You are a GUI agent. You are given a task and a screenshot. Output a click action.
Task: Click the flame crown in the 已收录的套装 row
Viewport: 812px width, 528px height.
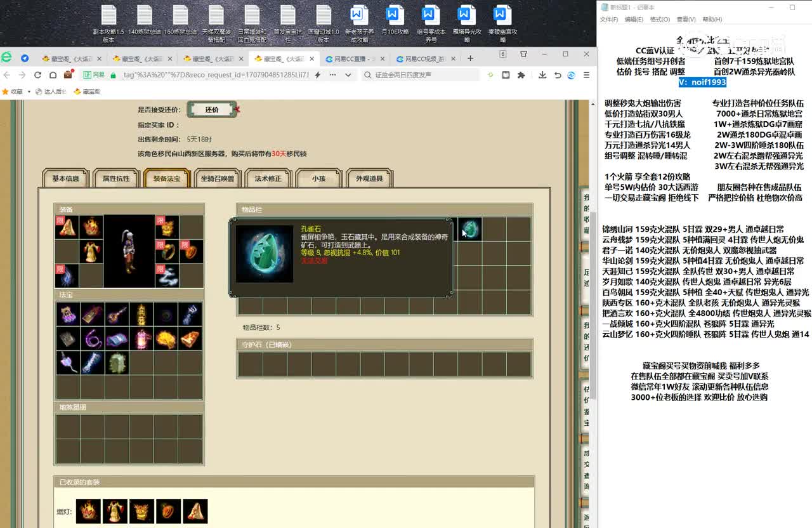pos(88,511)
